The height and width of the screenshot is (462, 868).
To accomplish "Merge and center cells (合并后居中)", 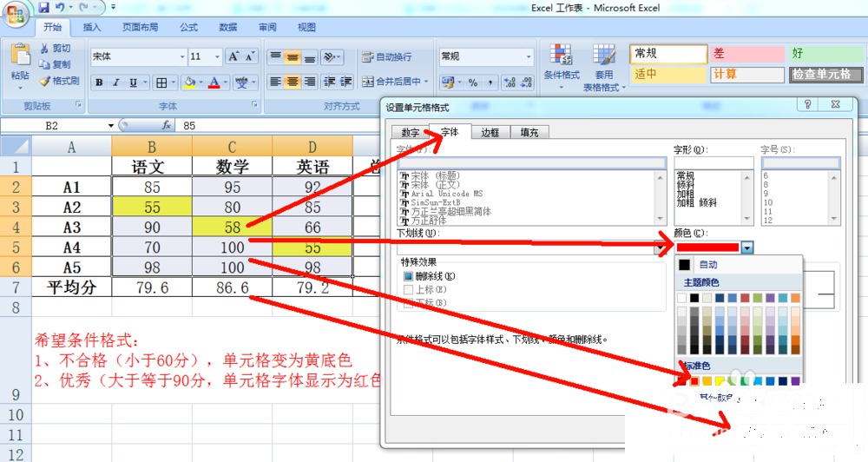I will click(391, 82).
